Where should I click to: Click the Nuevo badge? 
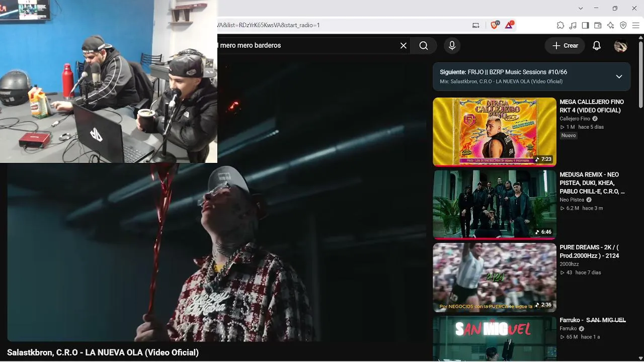(569, 136)
